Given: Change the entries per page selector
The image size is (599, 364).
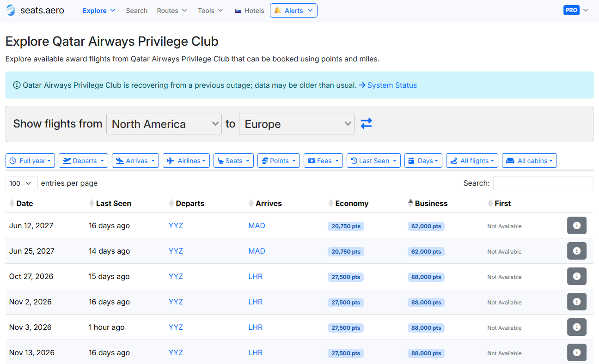Looking at the screenshot, I should point(21,183).
